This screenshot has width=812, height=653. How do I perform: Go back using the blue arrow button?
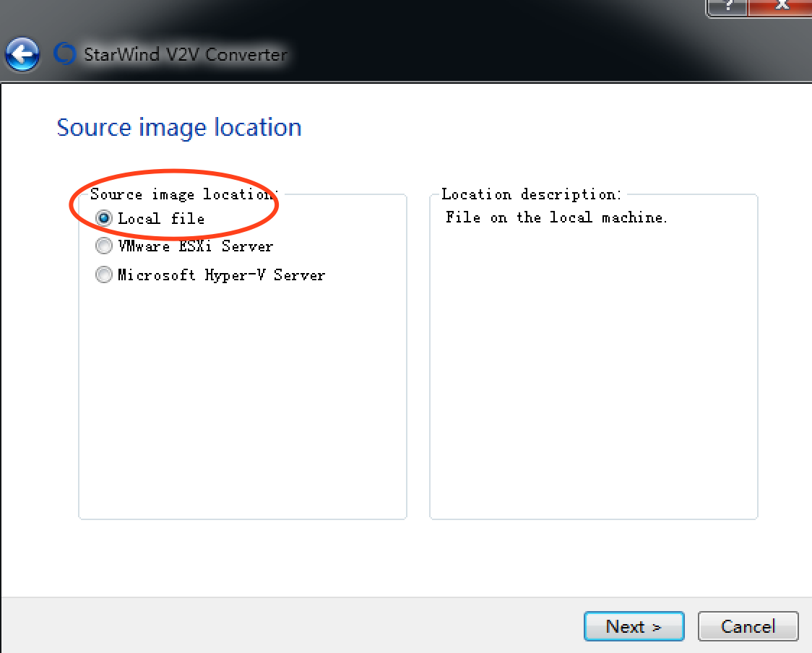(x=22, y=54)
